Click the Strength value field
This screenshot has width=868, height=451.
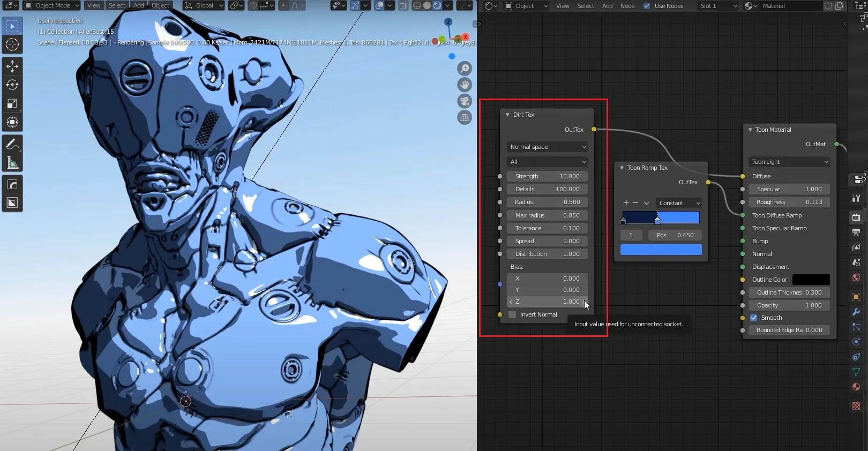(547, 176)
